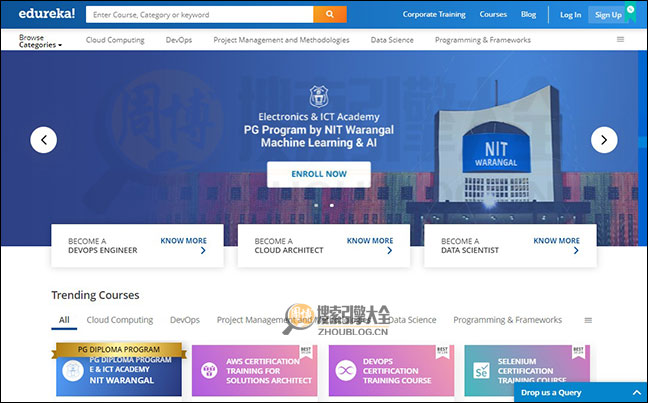Click the PG Program by NIT Warangal banner text
The width and height of the screenshot is (648, 403).
click(319, 130)
